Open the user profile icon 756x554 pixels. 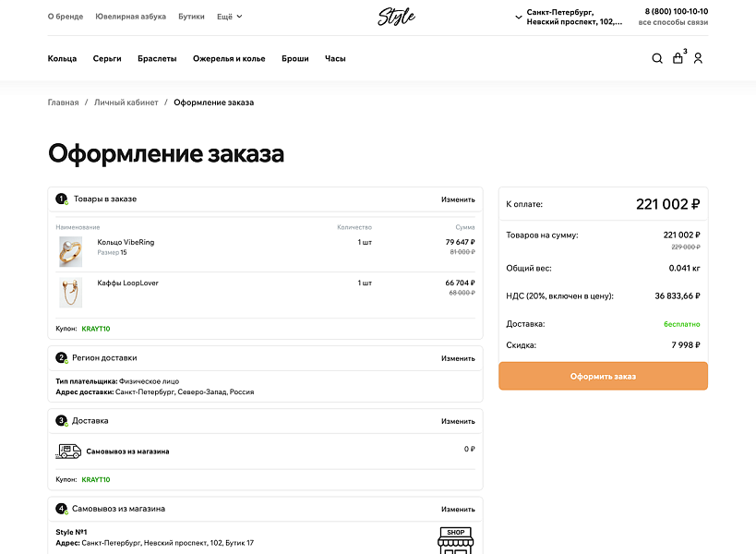tap(698, 58)
